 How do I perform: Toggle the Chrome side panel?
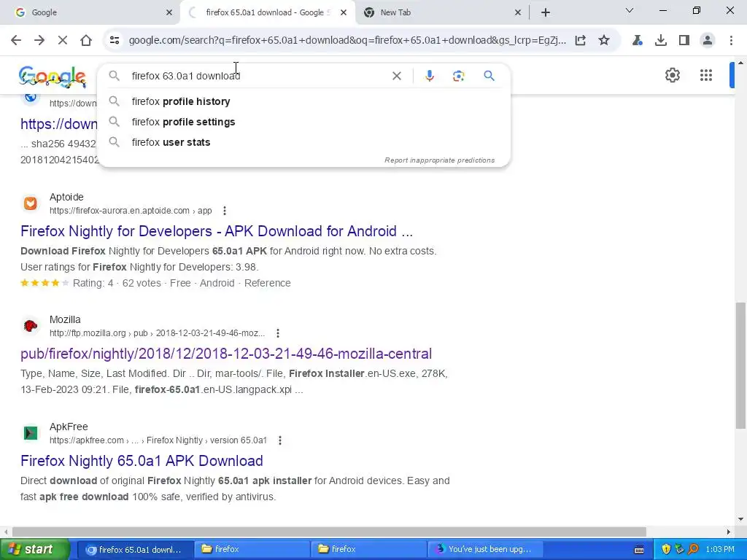[x=684, y=41]
